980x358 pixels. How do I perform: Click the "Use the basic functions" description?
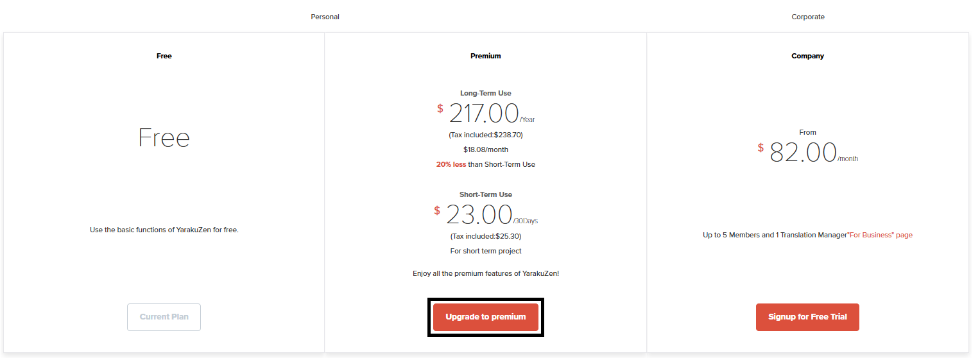tap(164, 230)
